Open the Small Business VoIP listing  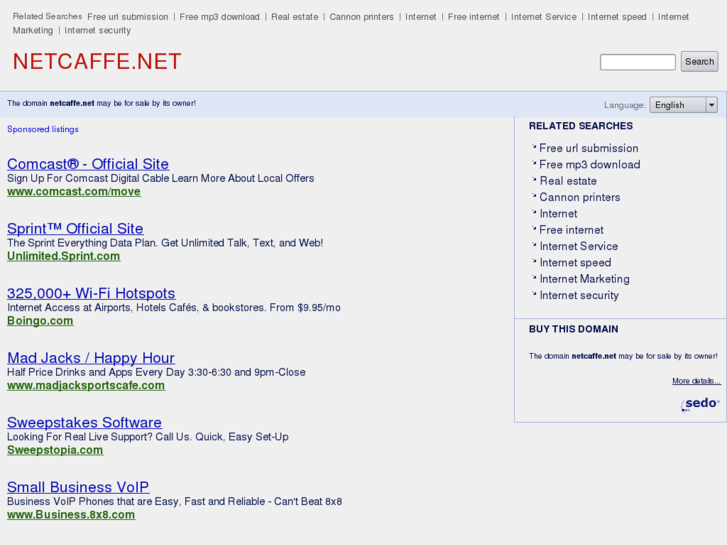[78, 487]
